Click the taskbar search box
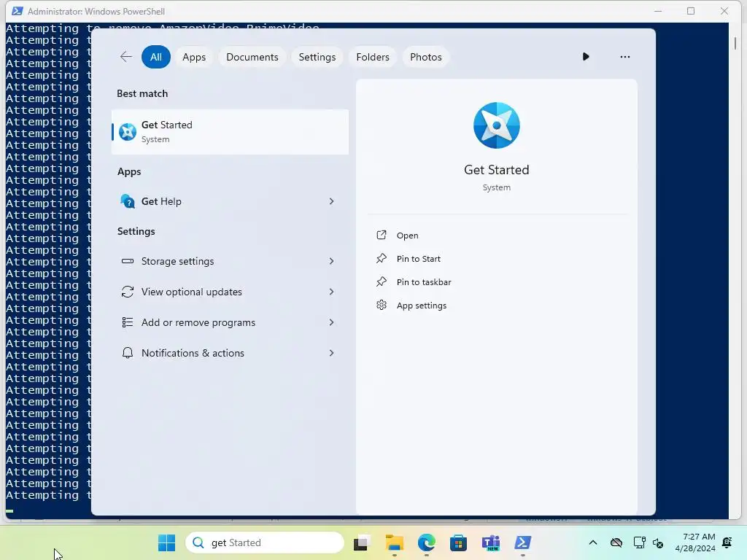 (x=265, y=542)
